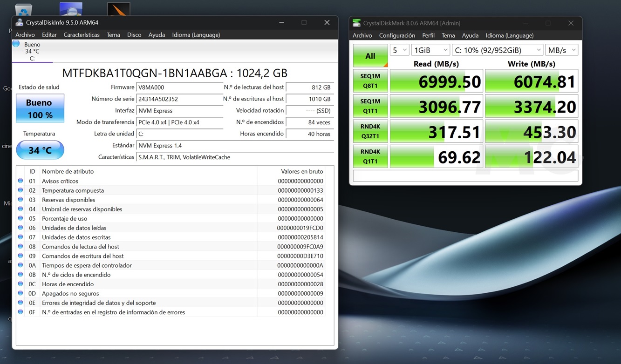Expand the 1GiB test size dropdown
The image size is (621, 364).
click(x=430, y=50)
